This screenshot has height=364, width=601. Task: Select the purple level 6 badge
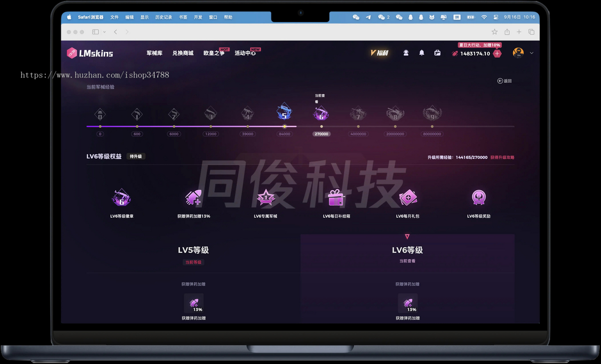pos(321,114)
